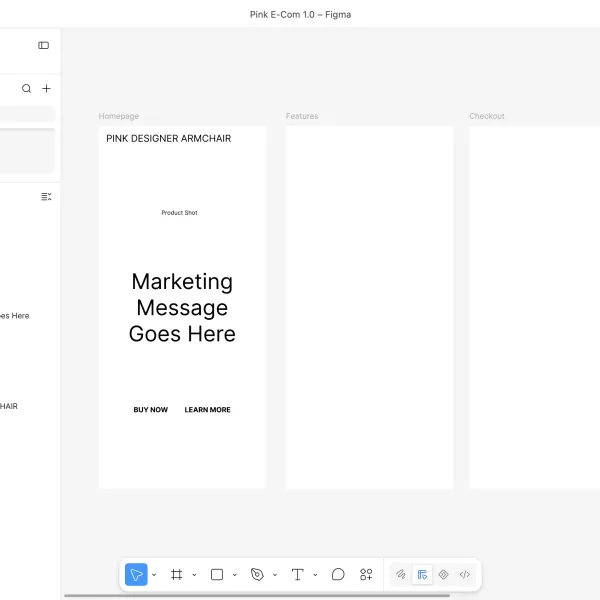Select the Comment tool

[338, 574]
